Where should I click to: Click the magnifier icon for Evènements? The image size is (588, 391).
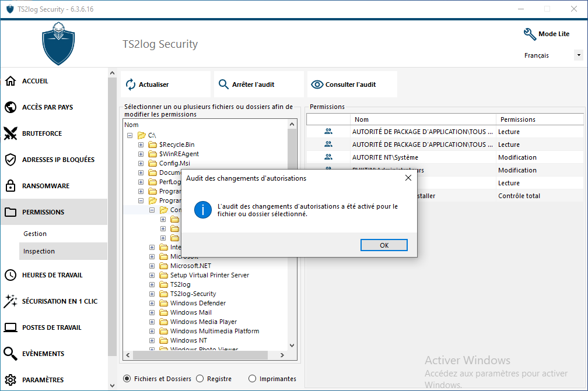tap(10, 354)
